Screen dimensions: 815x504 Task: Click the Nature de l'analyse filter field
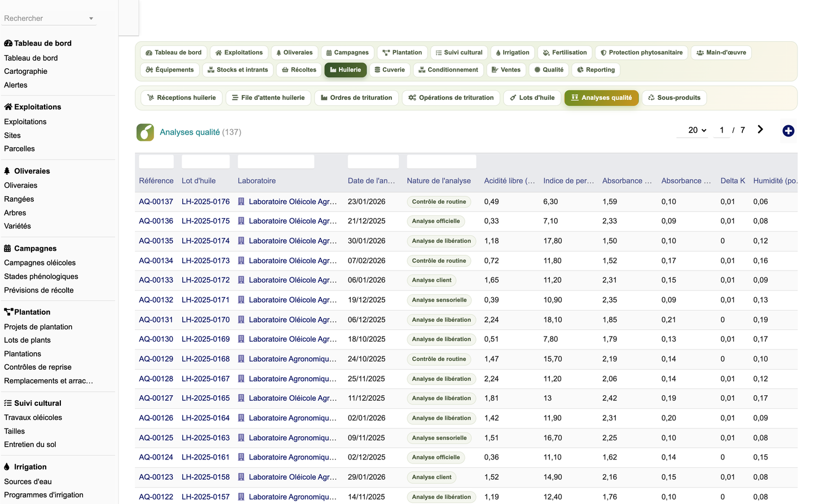click(x=442, y=161)
